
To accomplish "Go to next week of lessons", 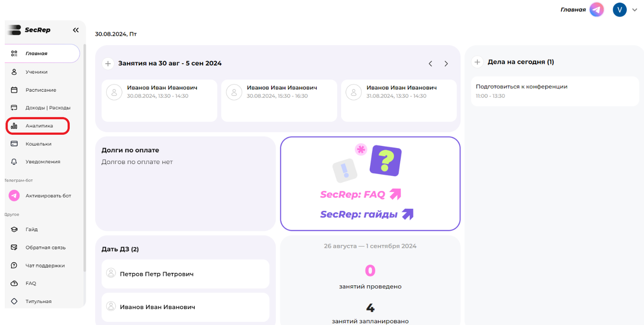I will [446, 64].
